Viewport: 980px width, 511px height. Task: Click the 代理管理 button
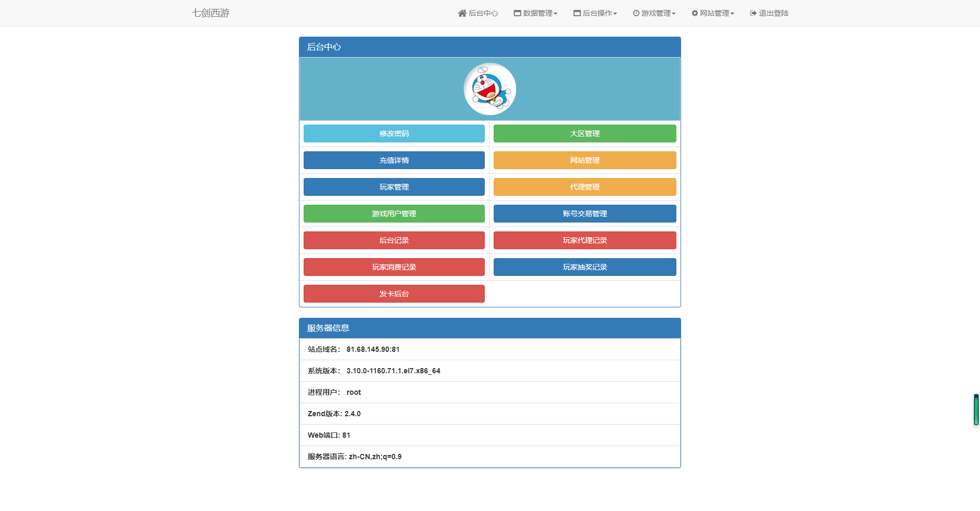tap(585, 187)
